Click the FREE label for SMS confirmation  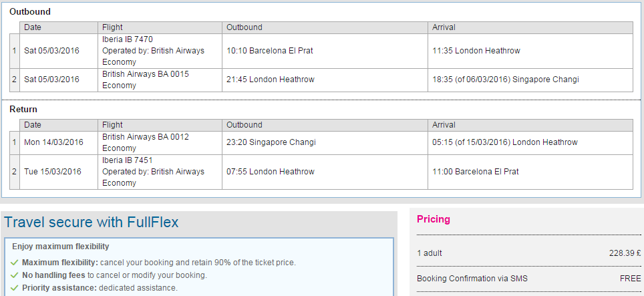631,279
